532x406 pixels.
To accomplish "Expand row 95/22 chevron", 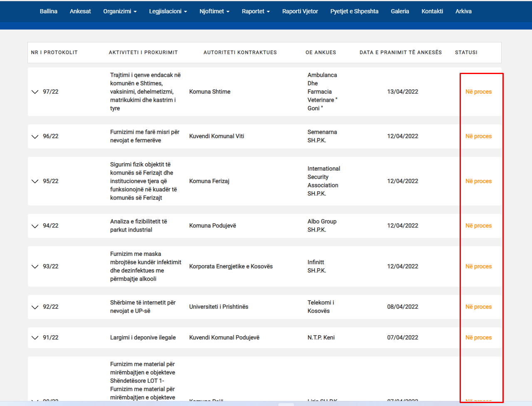I will point(35,181).
